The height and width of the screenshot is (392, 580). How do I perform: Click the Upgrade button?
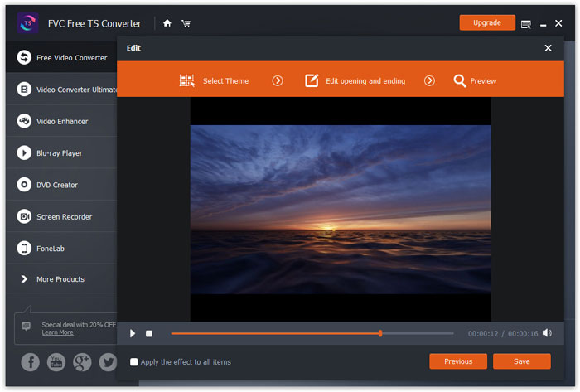(x=487, y=22)
